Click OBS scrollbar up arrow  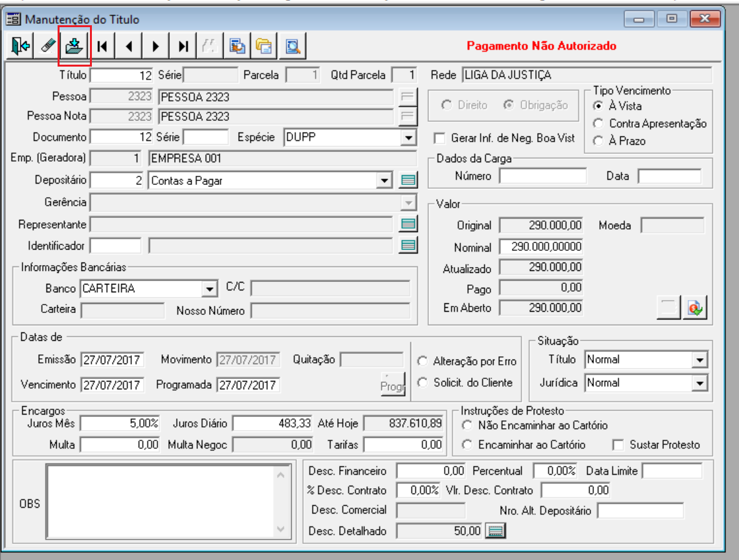click(x=281, y=475)
